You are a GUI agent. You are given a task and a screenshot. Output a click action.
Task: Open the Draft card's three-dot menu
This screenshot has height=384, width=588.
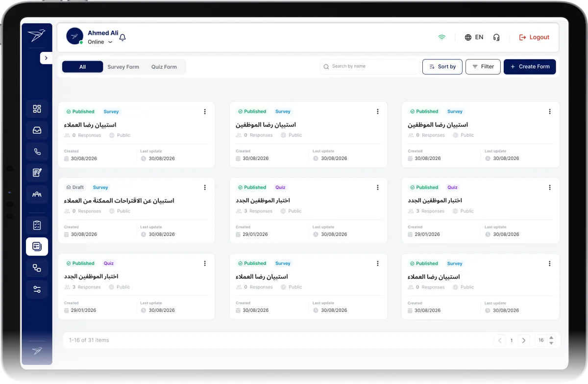(x=205, y=187)
